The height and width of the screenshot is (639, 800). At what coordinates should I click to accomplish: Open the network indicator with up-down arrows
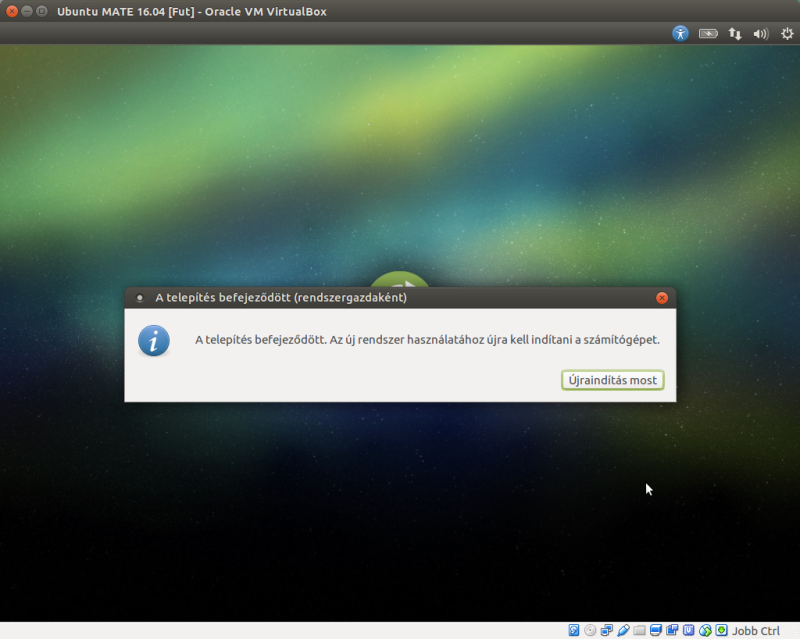point(735,34)
